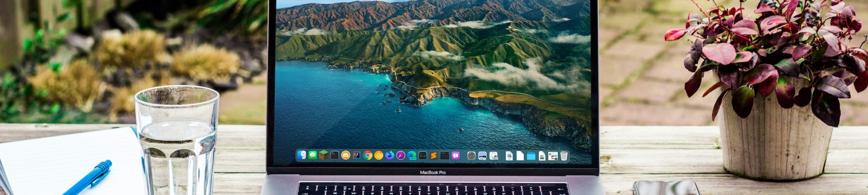868x195 pixels.
Task: Open Minecraft grass block icon
Action: point(323,155)
